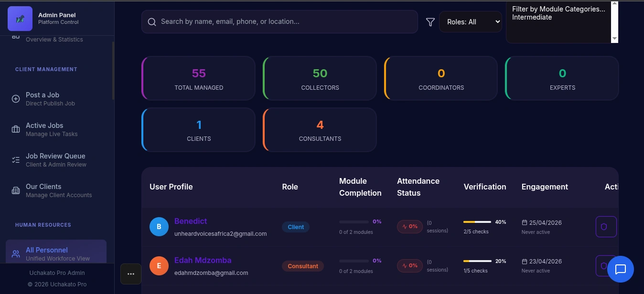644x294 pixels.
Task: Click the shield action icon for Benedict
Action: [x=606, y=227]
